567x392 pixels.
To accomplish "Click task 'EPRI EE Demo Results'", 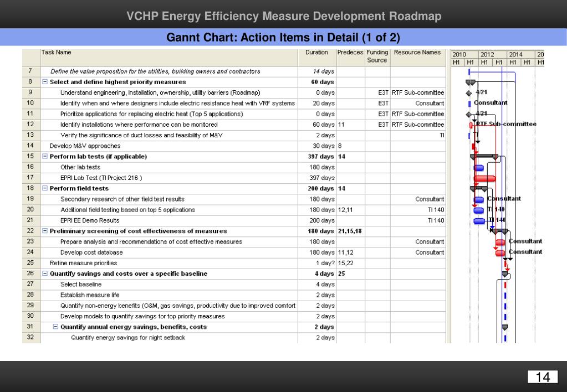I will coord(90,220).
